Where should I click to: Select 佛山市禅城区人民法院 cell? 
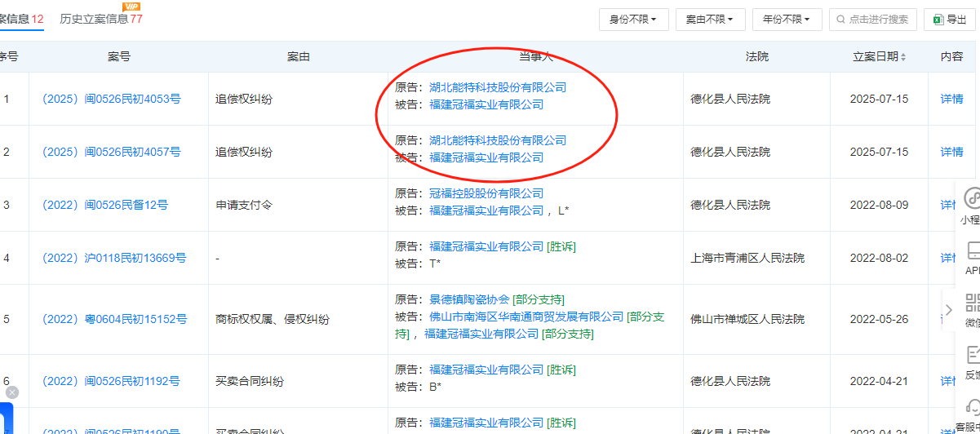tap(747, 320)
